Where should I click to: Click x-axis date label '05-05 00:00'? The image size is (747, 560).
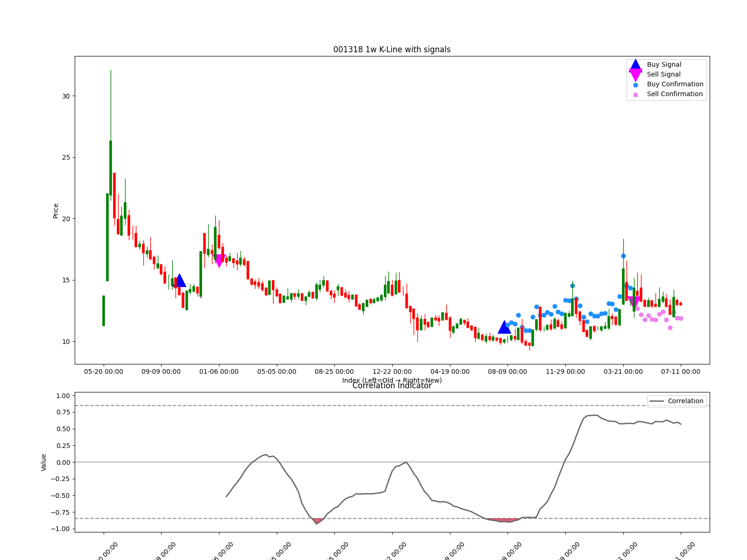pyautogui.click(x=277, y=372)
